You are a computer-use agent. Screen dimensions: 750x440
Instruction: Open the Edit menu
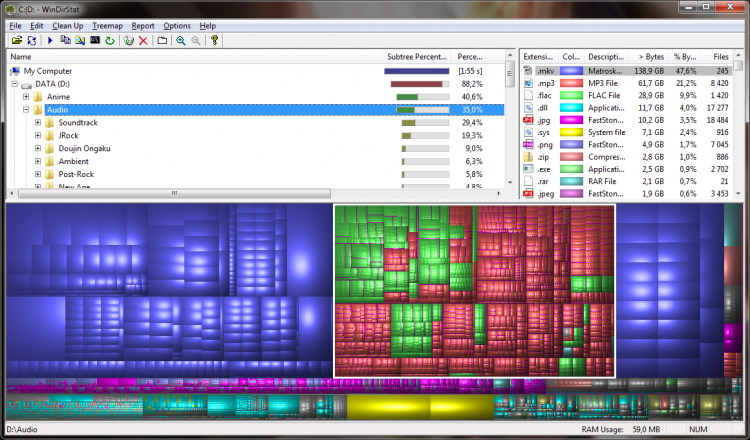[x=36, y=26]
